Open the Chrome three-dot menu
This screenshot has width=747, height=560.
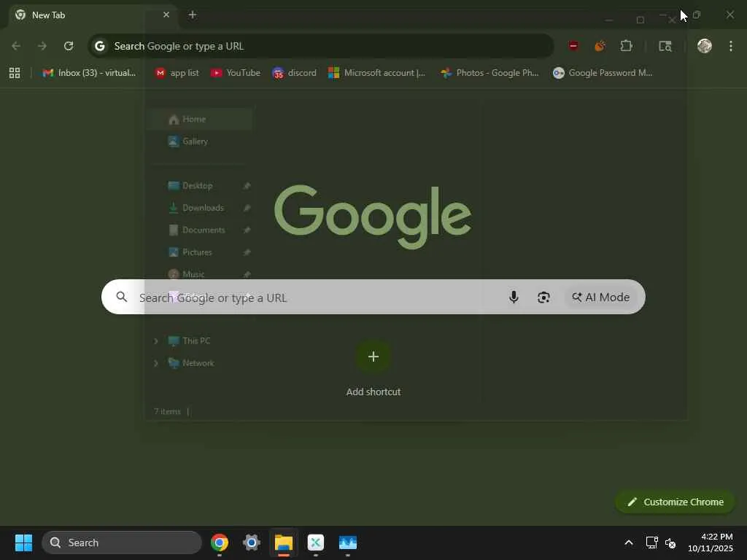(x=731, y=46)
